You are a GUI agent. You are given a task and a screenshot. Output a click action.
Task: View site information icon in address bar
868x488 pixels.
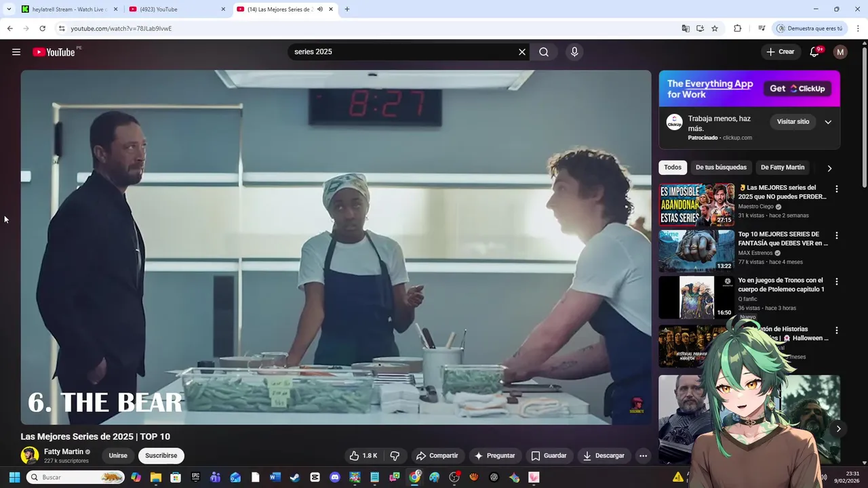(x=62, y=28)
